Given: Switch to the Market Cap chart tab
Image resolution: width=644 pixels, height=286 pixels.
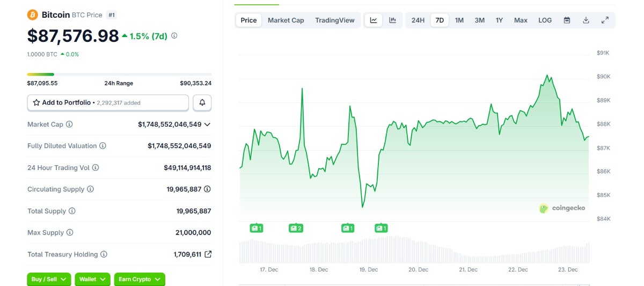Looking at the screenshot, I should [x=286, y=20].
